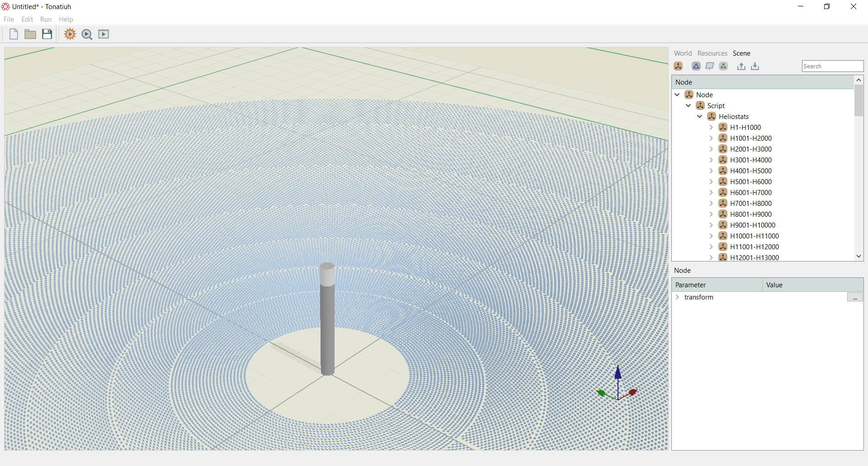Click the H8001-H9000 node icon
The image size is (868, 466).
723,214
